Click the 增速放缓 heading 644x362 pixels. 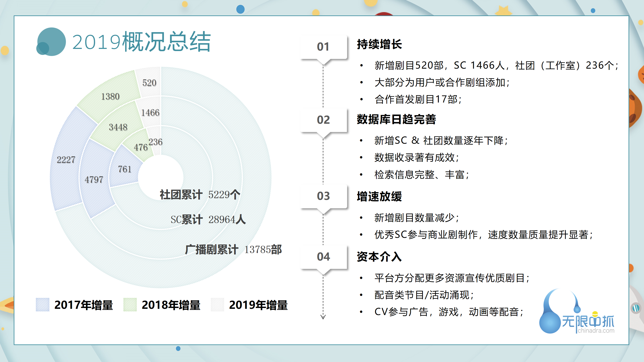379,196
